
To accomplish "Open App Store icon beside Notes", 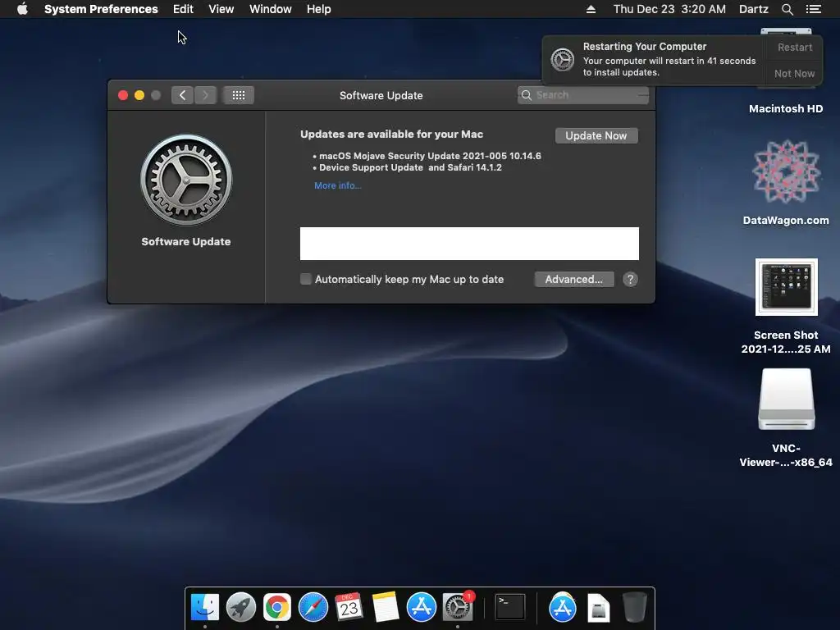I will pos(421,607).
